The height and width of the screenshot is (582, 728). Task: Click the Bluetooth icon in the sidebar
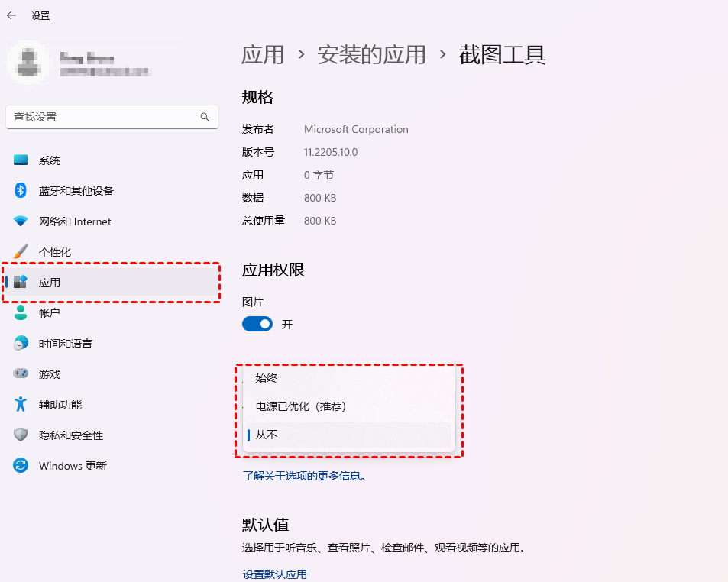click(x=21, y=190)
